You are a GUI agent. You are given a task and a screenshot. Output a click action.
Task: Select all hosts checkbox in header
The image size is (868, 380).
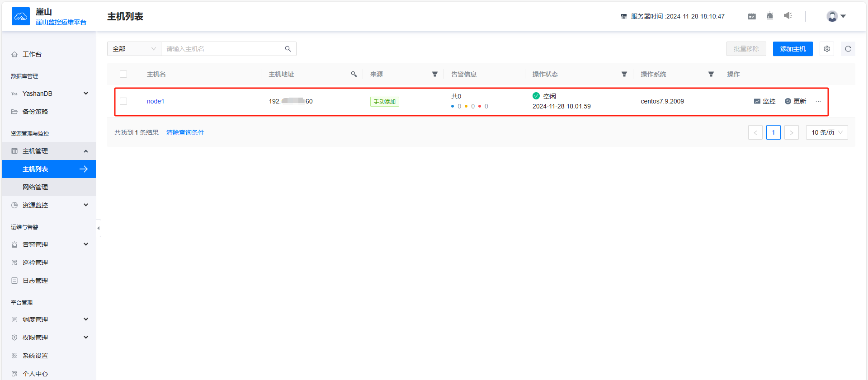point(123,74)
